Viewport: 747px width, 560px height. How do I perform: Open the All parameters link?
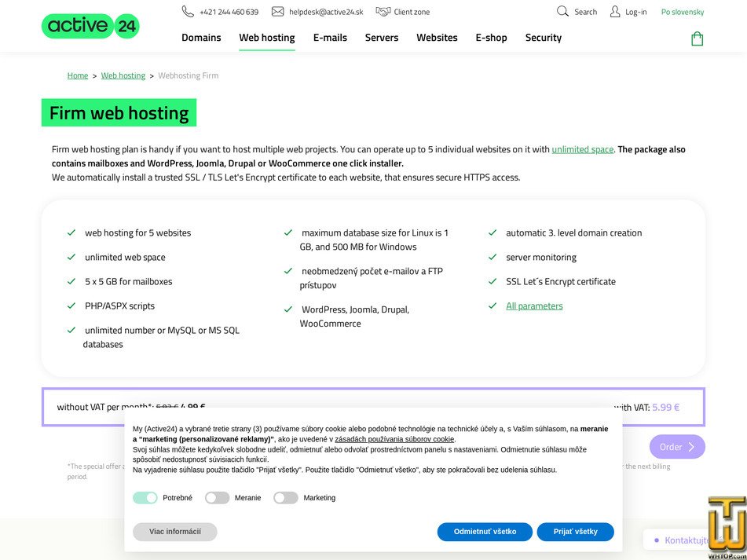tap(534, 306)
